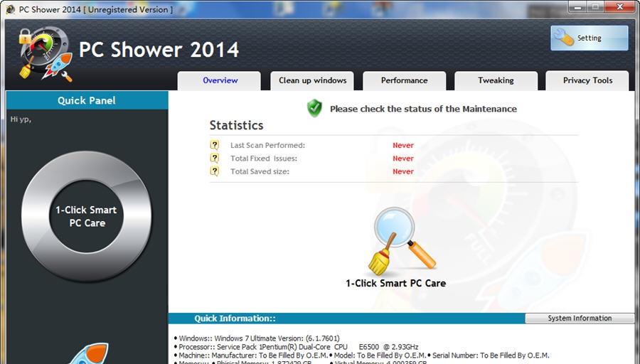Screen dimensions: 640x364
Task: Open the Privacy Tools tab
Action: coord(587,80)
